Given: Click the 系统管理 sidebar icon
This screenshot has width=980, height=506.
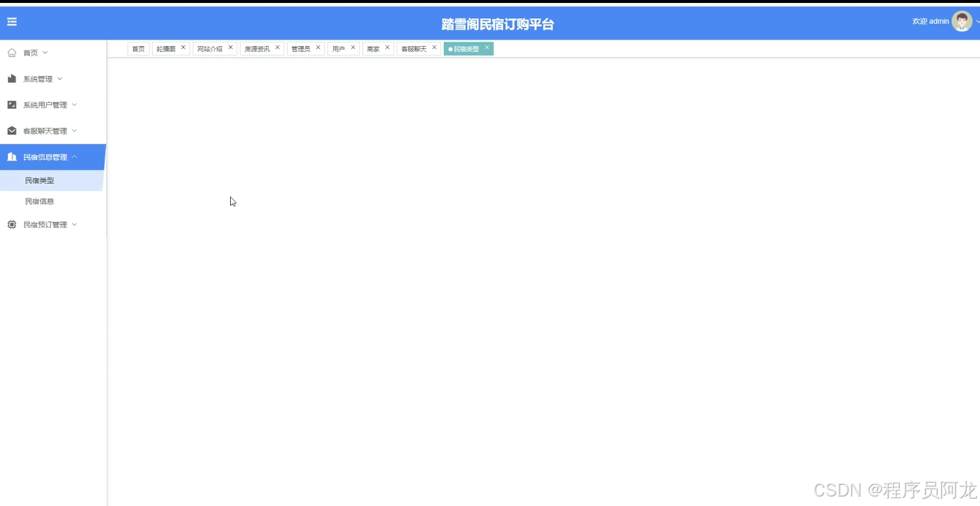Looking at the screenshot, I should [12, 79].
